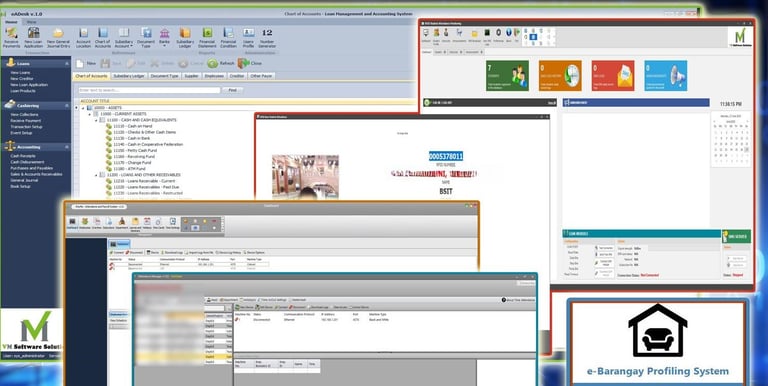Open the Creditor tab

237,76
